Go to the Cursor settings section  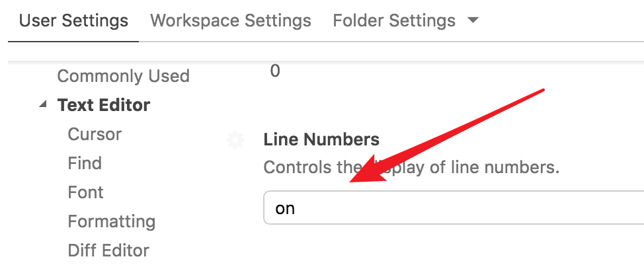tap(95, 134)
